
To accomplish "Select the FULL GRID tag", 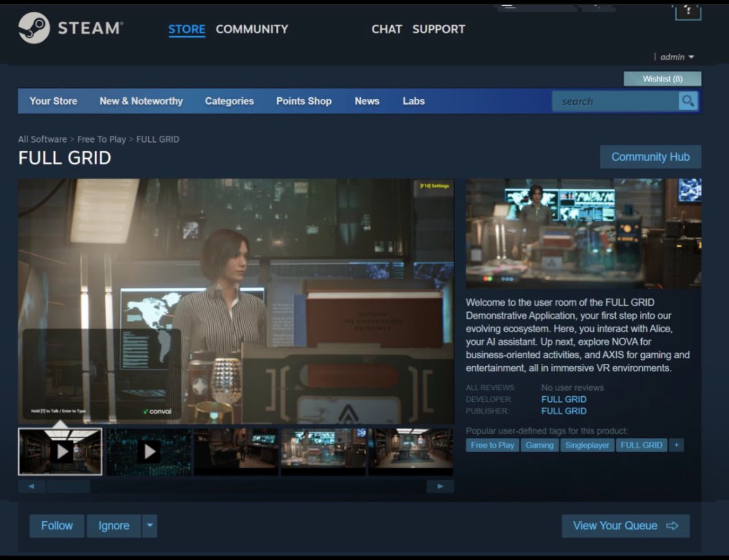I will point(641,445).
